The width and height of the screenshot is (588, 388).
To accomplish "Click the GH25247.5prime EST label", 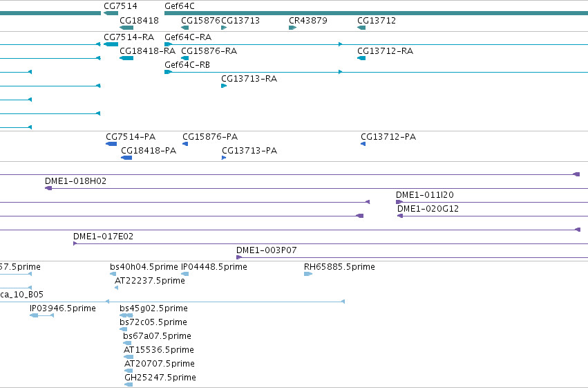I will click(160, 378).
